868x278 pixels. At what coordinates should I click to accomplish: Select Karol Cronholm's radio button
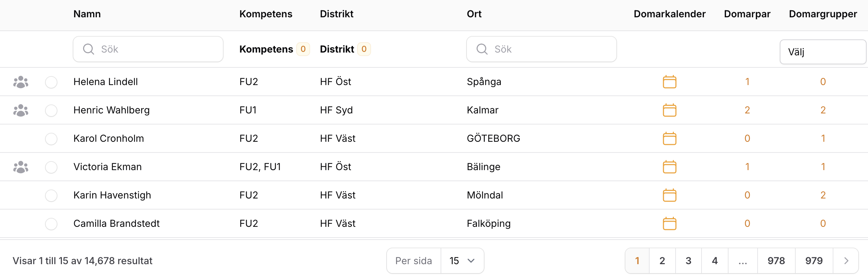(x=51, y=139)
